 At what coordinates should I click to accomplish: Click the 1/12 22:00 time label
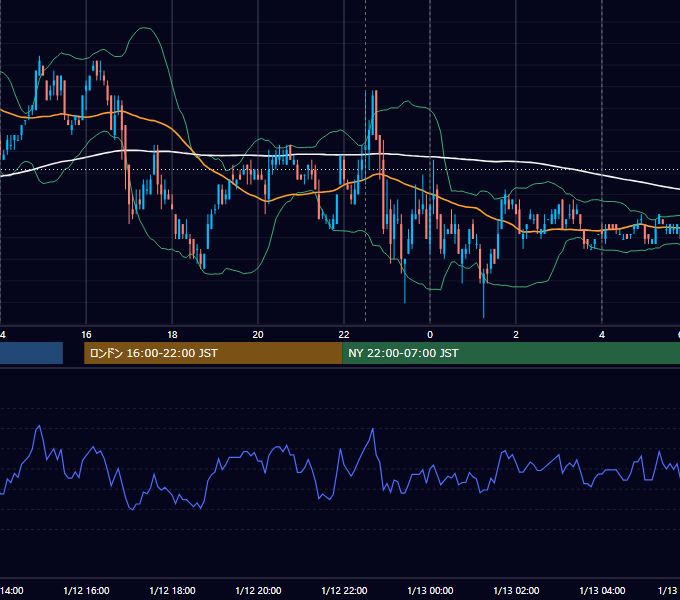click(344, 590)
